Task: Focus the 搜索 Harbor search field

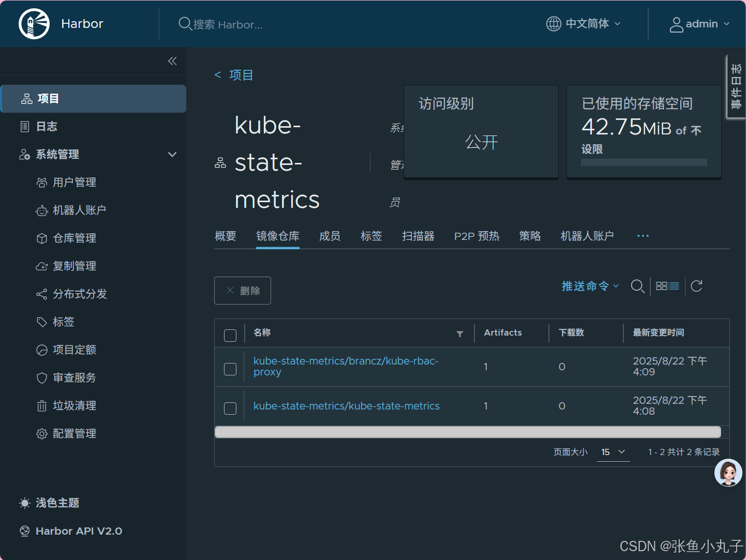Action: click(228, 24)
